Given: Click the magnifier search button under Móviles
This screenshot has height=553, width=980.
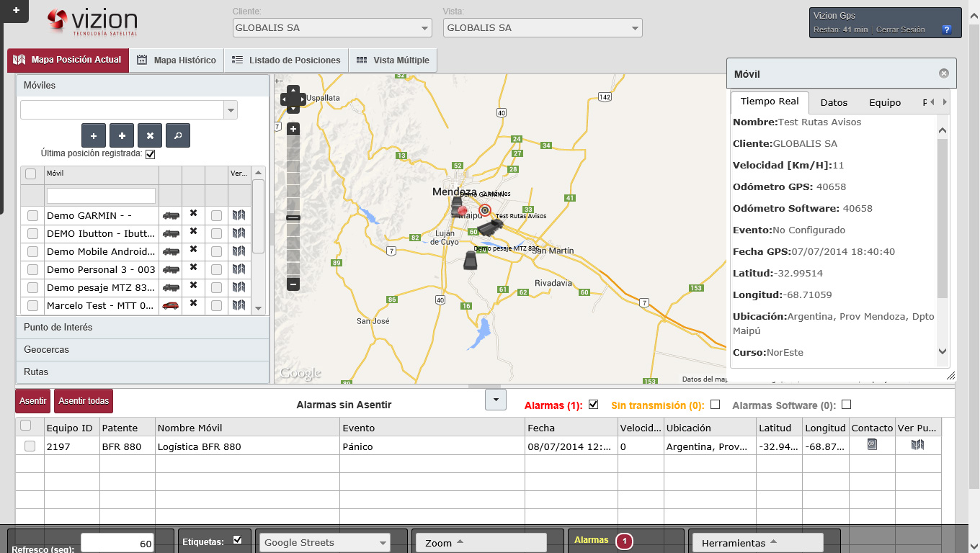Looking at the screenshot, I should (x=178, y=135).
